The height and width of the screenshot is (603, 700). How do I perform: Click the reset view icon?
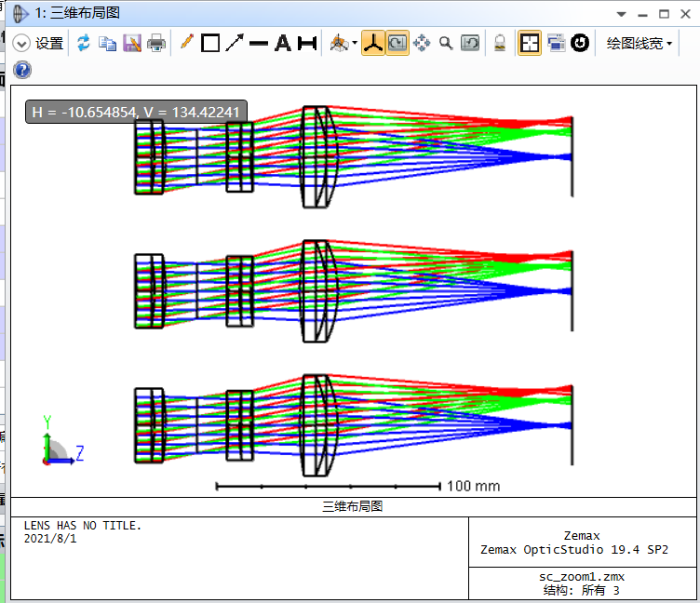tap(470, 44)
